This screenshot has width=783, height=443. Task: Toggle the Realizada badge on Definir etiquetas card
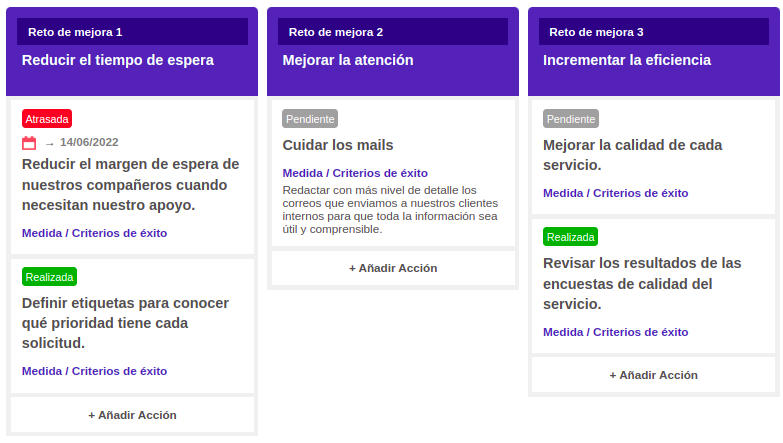(49, 277)
